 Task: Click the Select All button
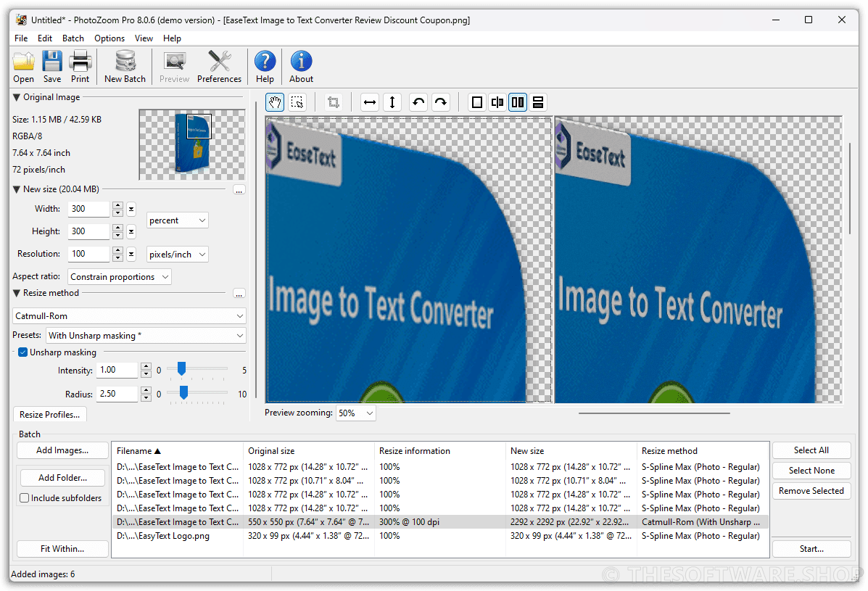click(x=811, y=450)
